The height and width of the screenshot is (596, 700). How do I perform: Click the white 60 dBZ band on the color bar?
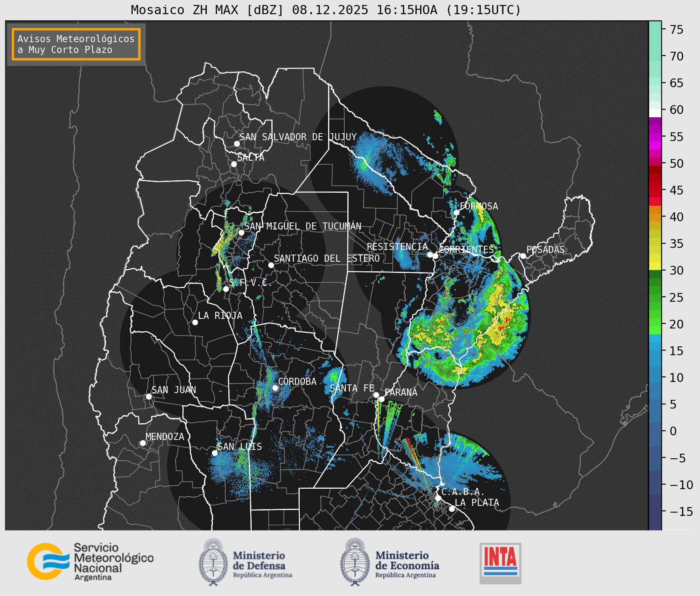655,113
